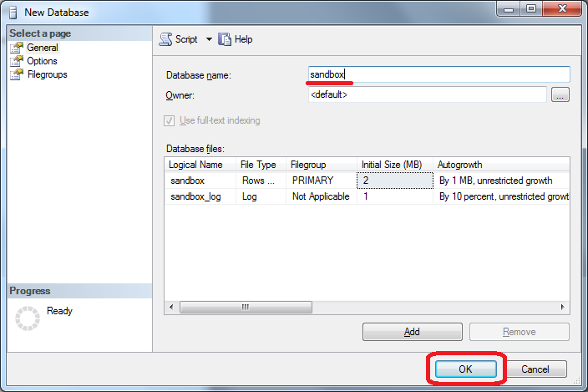Screen dimensions: 588x392
Task: Click the Script toolbar icon
Action: coord(165,39)
